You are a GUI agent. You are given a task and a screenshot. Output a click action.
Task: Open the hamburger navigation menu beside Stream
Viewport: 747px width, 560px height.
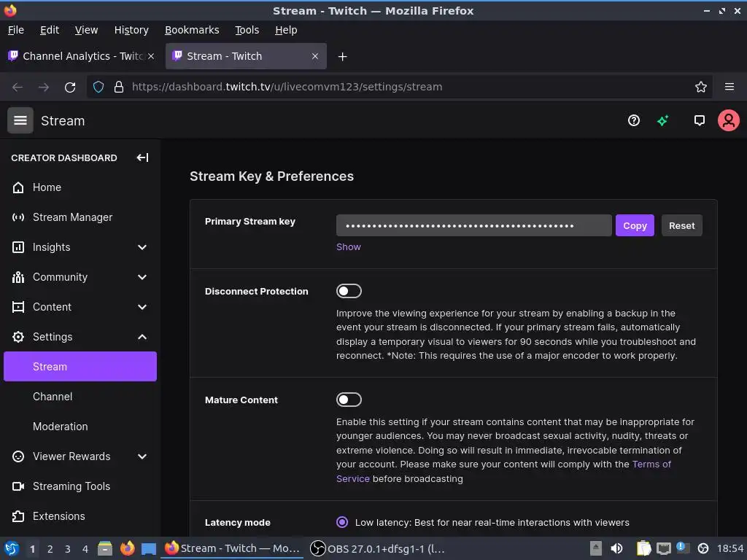coord(20,120)
